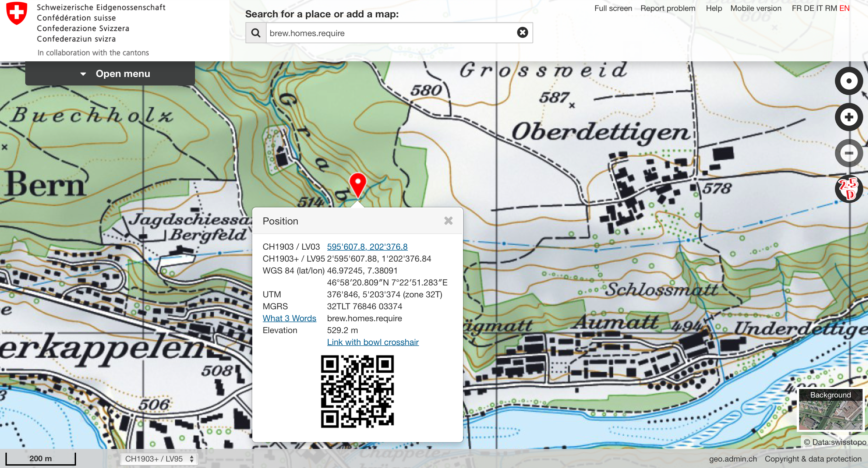The height and width of the screenshot is (468, 868).
Task: Open Copyright & data protection
Action: click(x=813, y=459)
